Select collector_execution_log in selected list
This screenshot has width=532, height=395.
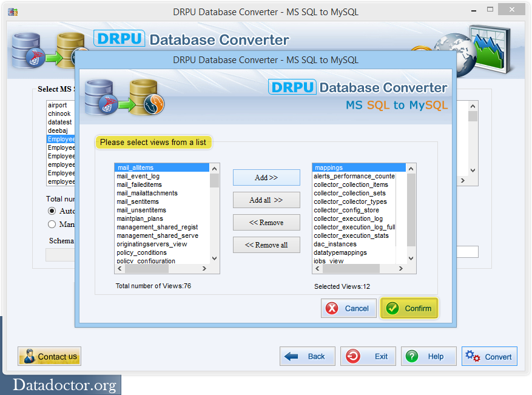(x=354, y=218)
